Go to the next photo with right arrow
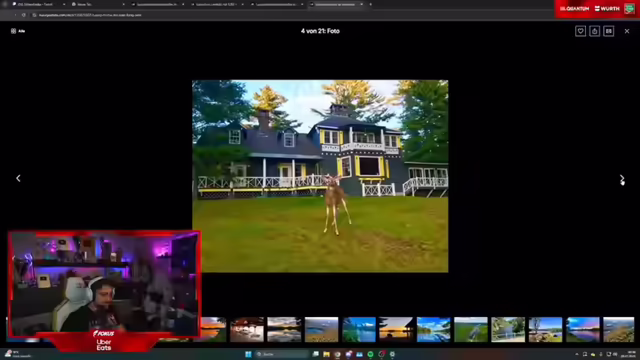The width and height of the screenshot is (640, 360). coord(622,178)
